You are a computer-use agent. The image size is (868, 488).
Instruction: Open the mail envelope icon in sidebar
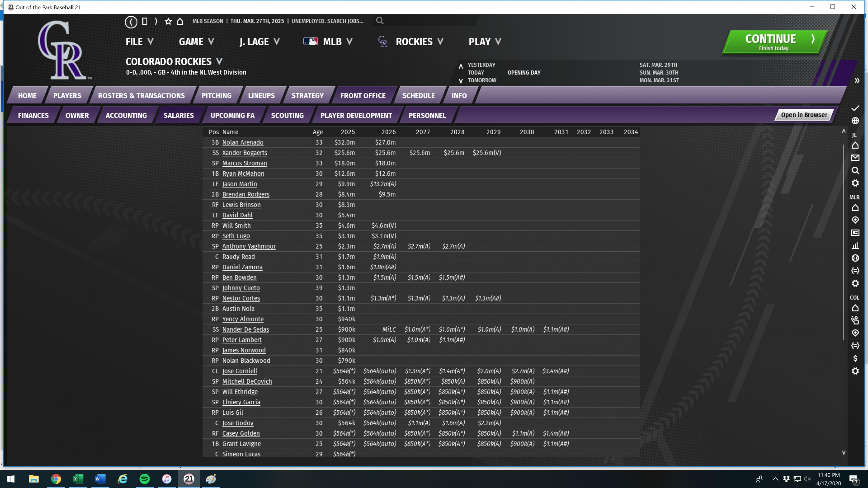pos(855,158)
